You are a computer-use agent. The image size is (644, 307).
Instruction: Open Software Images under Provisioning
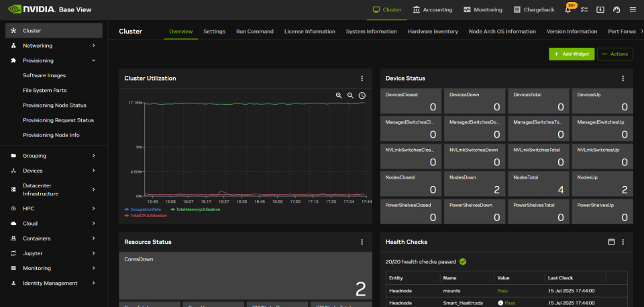point(44,75)
